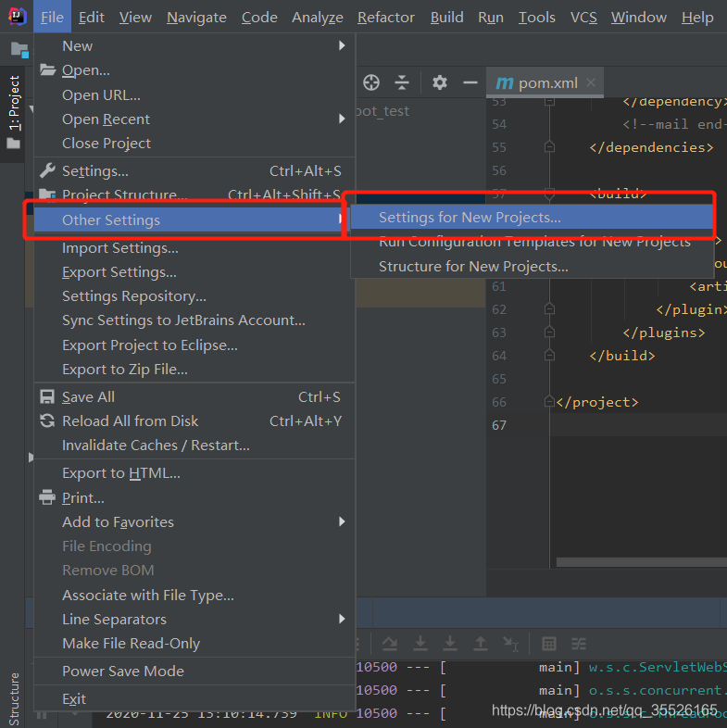Expand the Open Recent submenu
The image size is (727, 728).
tap(194, 119)
